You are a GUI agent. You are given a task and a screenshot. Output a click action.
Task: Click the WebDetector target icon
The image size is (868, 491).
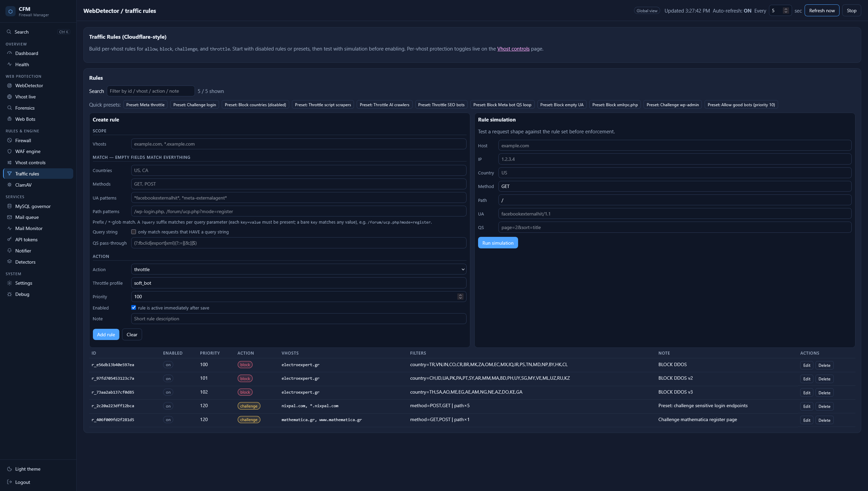9,86
